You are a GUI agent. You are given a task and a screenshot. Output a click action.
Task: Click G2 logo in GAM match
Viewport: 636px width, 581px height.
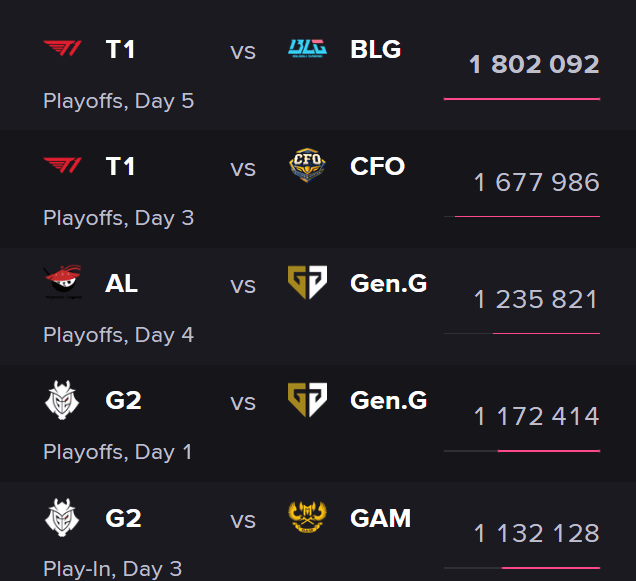[x=62, y=517]
